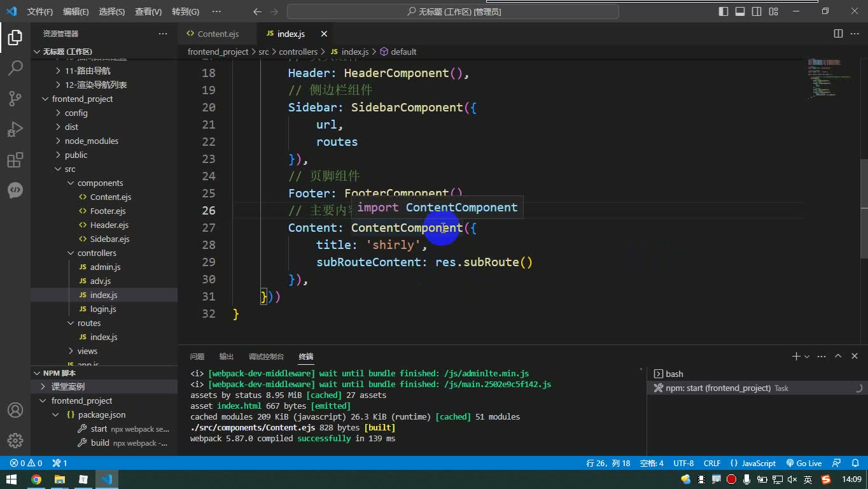Image resolution: width=868 pixels, height=489 pixels.
Task: Open the Explorer view in the activity bar
Action: 15,38
